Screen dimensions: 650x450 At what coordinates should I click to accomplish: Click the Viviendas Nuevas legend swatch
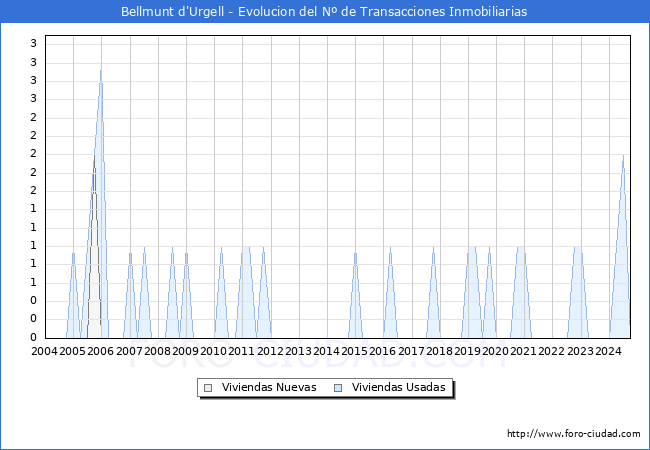click(x=208, y=388)
